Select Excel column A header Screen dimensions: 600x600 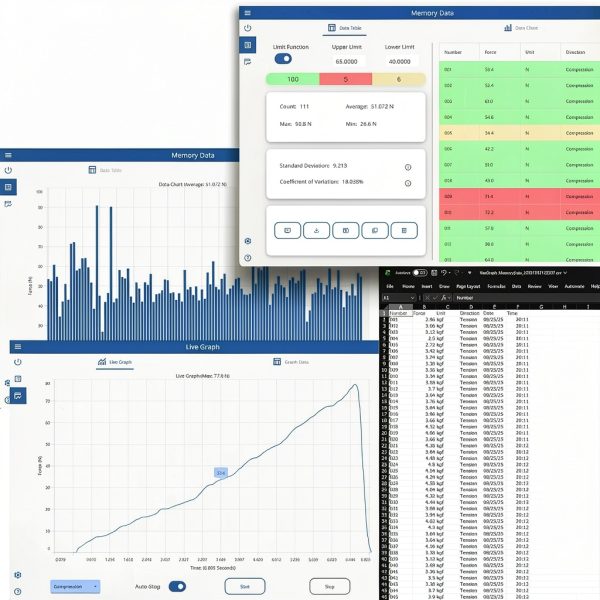click(401, 307)
